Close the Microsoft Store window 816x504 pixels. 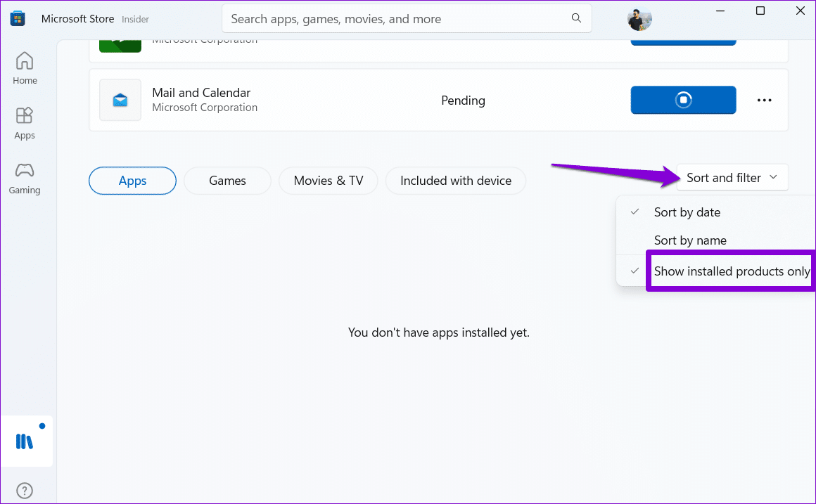click(801, 11)
